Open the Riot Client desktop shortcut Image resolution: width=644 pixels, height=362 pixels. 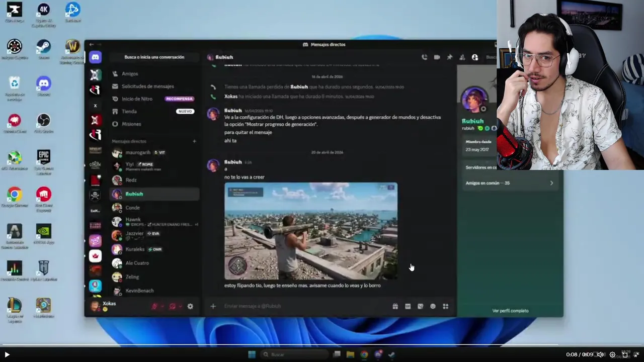(44, 199)
